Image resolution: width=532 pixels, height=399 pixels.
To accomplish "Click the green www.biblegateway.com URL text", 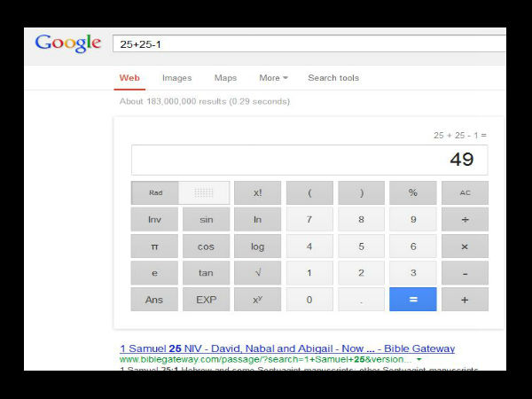I will [266, 359].
